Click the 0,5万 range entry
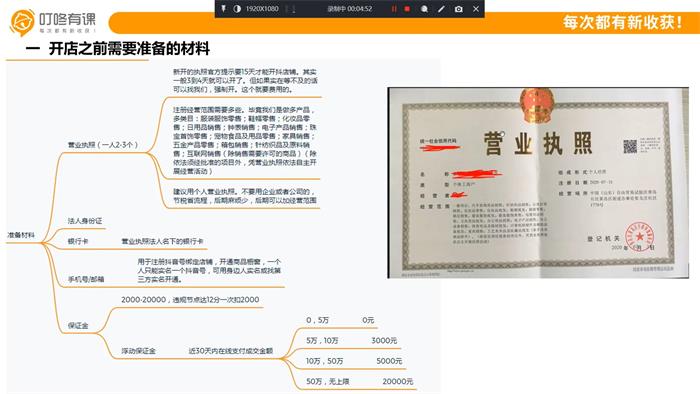This screenshot has width=700, height=394. coord(317,320)
